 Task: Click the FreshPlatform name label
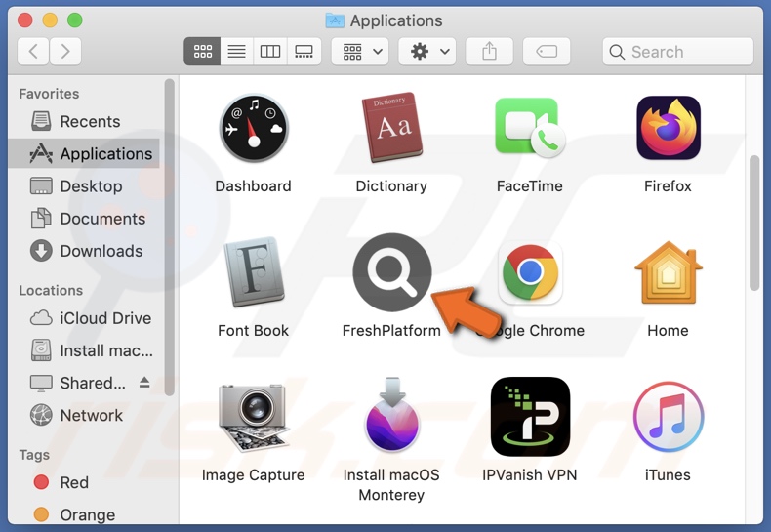point(391,331)
